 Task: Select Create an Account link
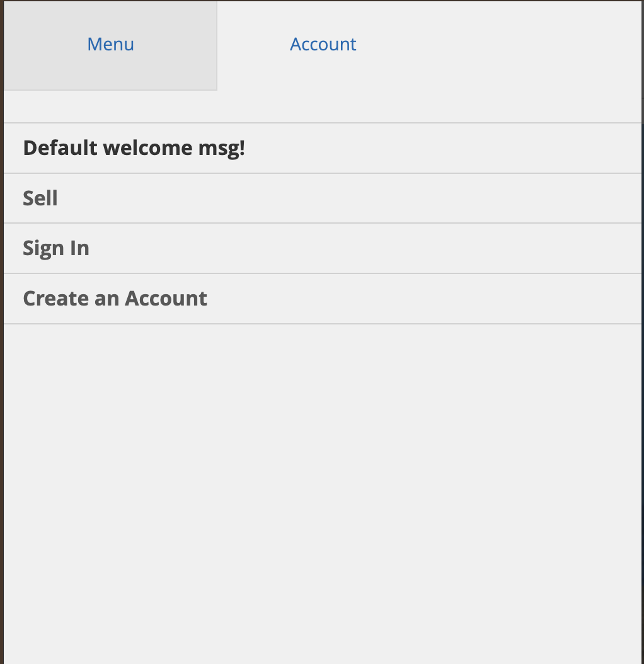tap(115, 299)
